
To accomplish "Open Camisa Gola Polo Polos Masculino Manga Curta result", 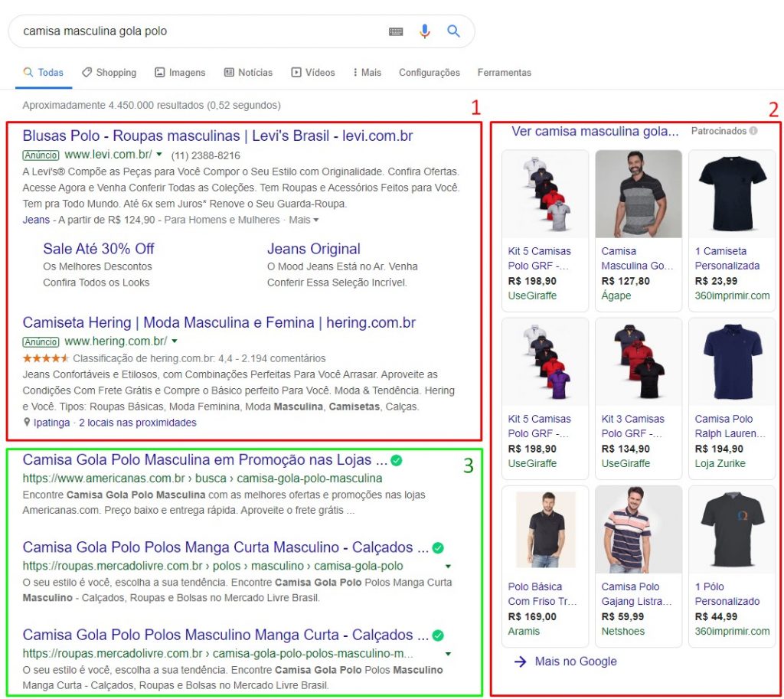I will pos(226,635).
